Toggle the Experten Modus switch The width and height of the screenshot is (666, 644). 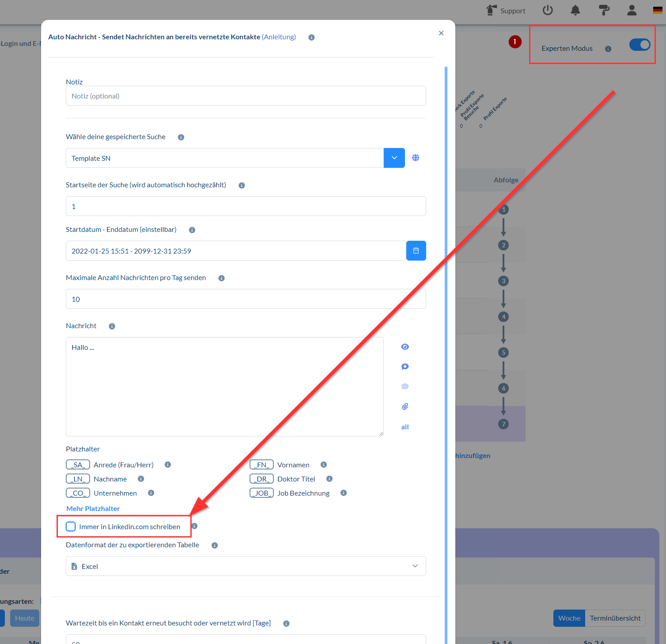click(x=640, y=45)
